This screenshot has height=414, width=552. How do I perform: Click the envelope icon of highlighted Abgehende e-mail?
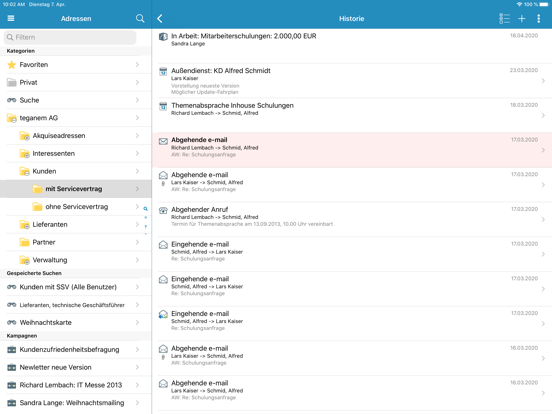tap(163, 141)
